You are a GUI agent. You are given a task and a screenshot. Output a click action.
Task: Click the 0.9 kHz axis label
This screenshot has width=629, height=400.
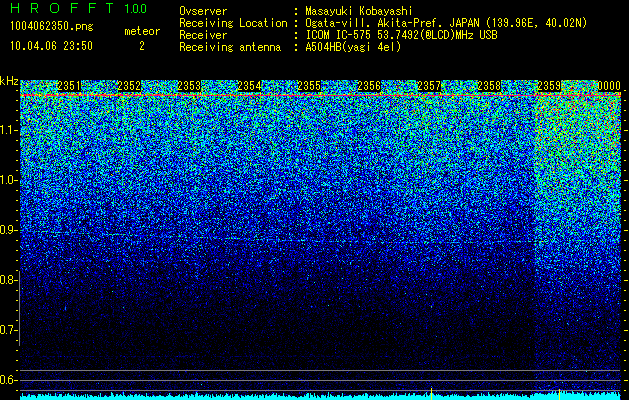point(8,230)
